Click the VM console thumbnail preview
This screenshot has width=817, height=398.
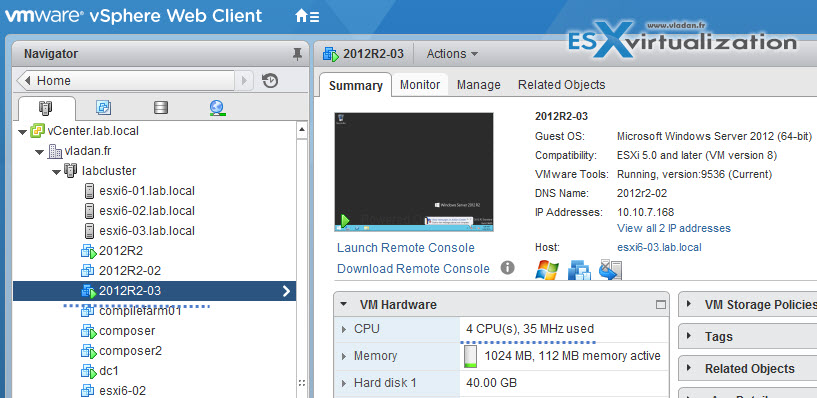pyautogui.click(x=414, y=172)
